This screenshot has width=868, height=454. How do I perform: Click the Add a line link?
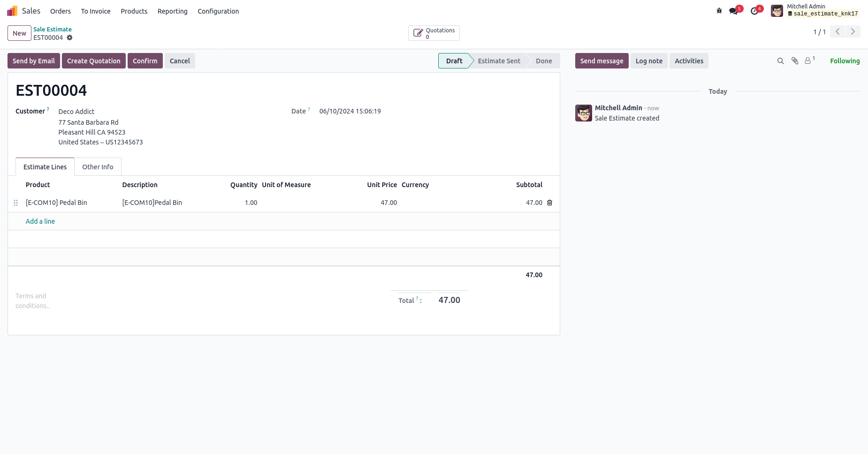pos(40,221)
